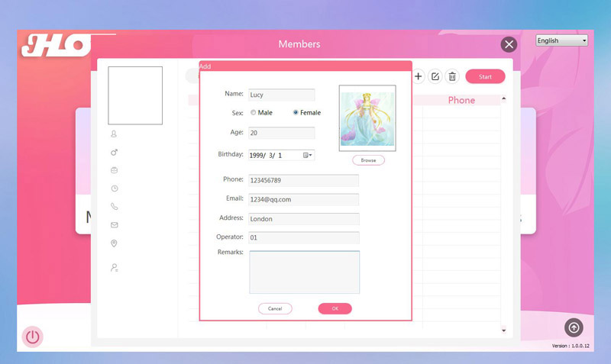Click the phone icon in left sidebar
The image size is (611, 364).
(114, 206)
